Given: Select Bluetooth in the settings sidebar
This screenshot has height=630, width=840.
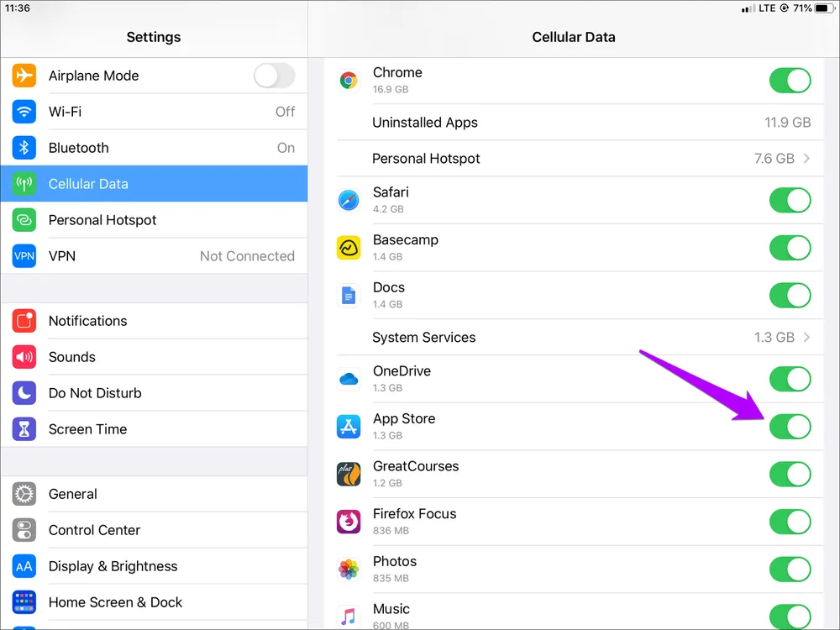Looking at the screenshot, I should point(154,148).
